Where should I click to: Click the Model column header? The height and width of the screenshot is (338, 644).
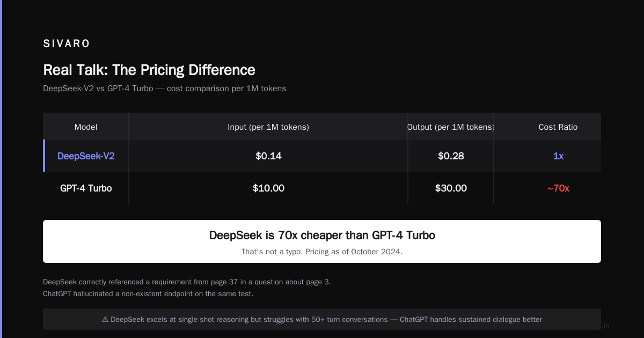click(x=86, y=127)
